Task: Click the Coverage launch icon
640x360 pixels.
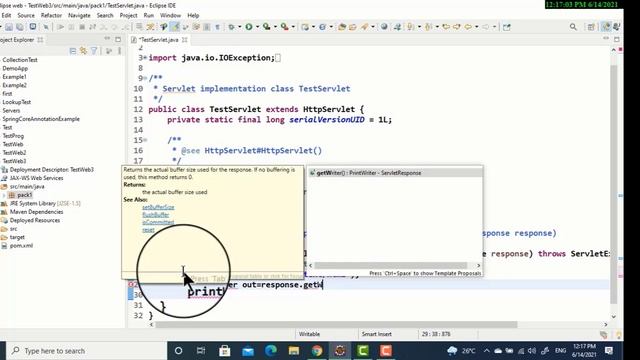Action: 267,27
